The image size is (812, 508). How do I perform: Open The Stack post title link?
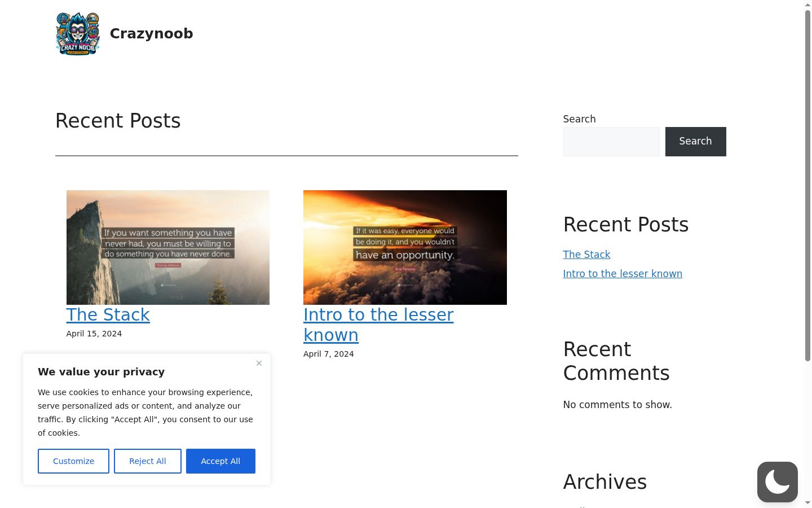point(108,314)
